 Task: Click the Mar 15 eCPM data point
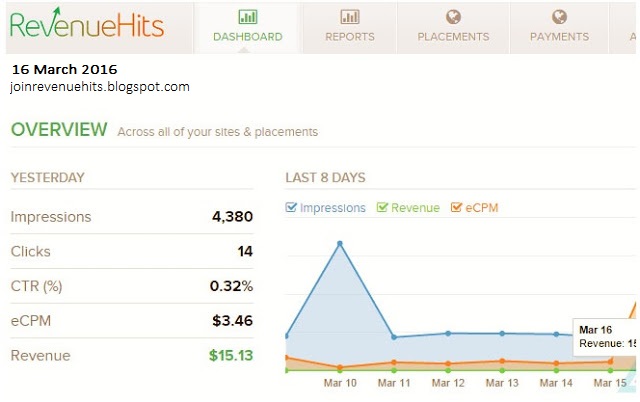coord(610,361)
